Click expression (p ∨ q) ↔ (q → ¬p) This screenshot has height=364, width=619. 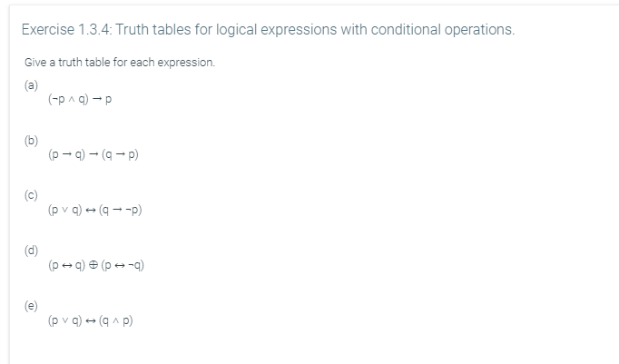coord(94,210)
